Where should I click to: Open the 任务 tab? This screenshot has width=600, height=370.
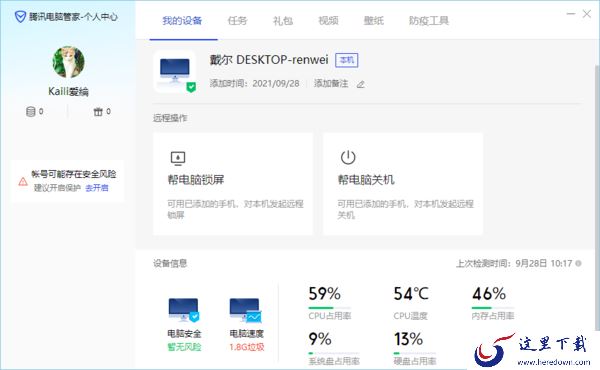pos(237,21)
